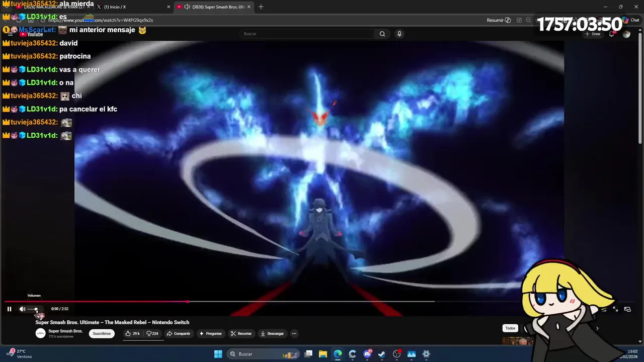Click the video title text
Viewport: 644px width, 362px height.
click(112, 322)
